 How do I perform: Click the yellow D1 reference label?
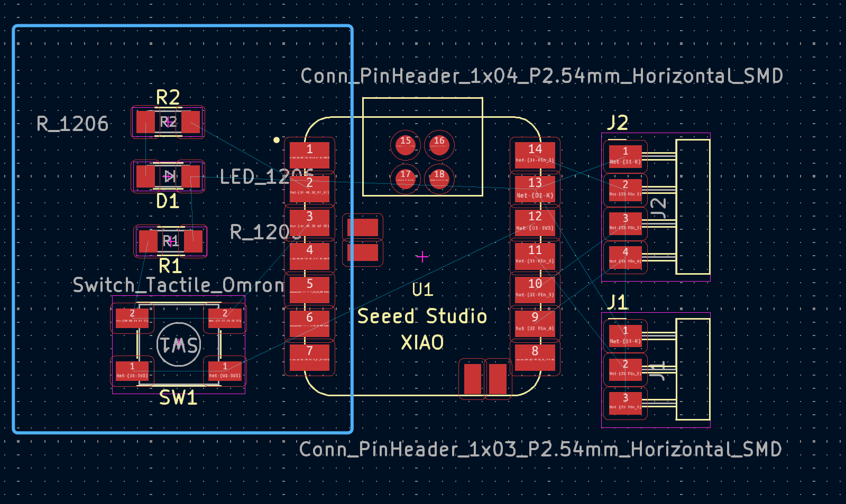pyautogui.click(x=168, y=201)
